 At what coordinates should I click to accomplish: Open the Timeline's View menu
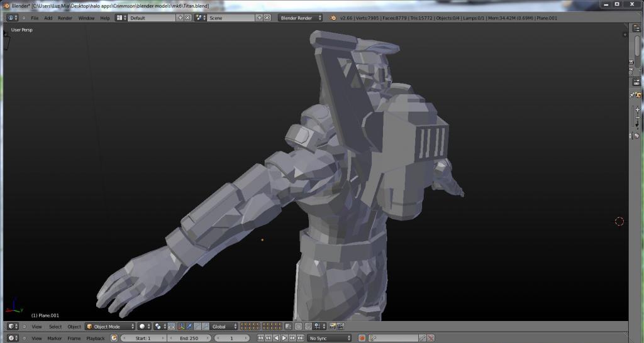(x=37, y=339)
